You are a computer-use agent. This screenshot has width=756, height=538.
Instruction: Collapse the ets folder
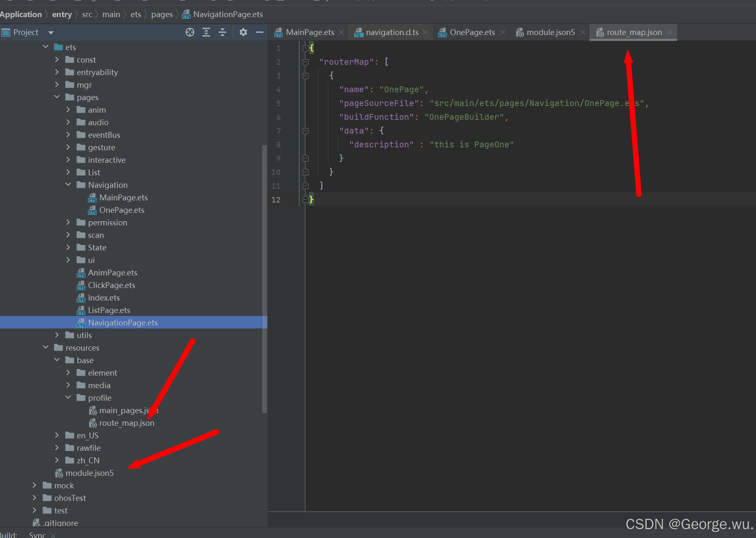(x=46, y=47)
